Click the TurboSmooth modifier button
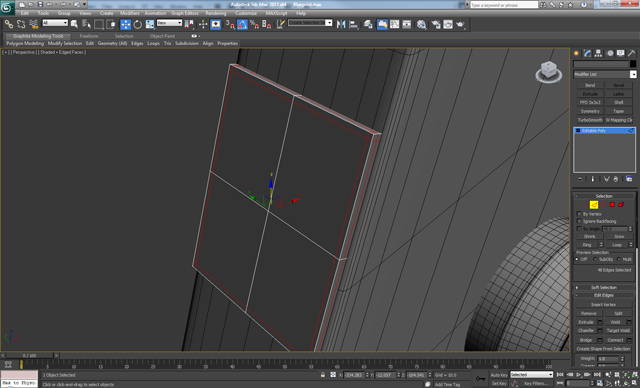The height and width of the screenshot is (388, 640). click(590, 120)
